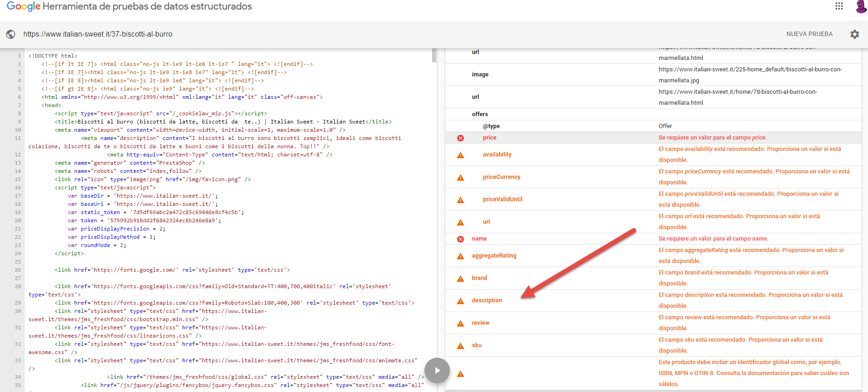
Task: Click the PrestaShop generator meta line
Action: (130, 163)
